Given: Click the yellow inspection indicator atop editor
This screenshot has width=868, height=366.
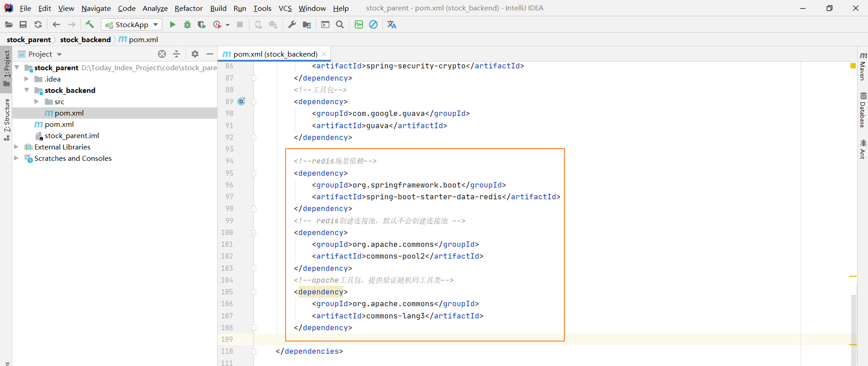Looking at the screenshot, I should click(853, 66).
